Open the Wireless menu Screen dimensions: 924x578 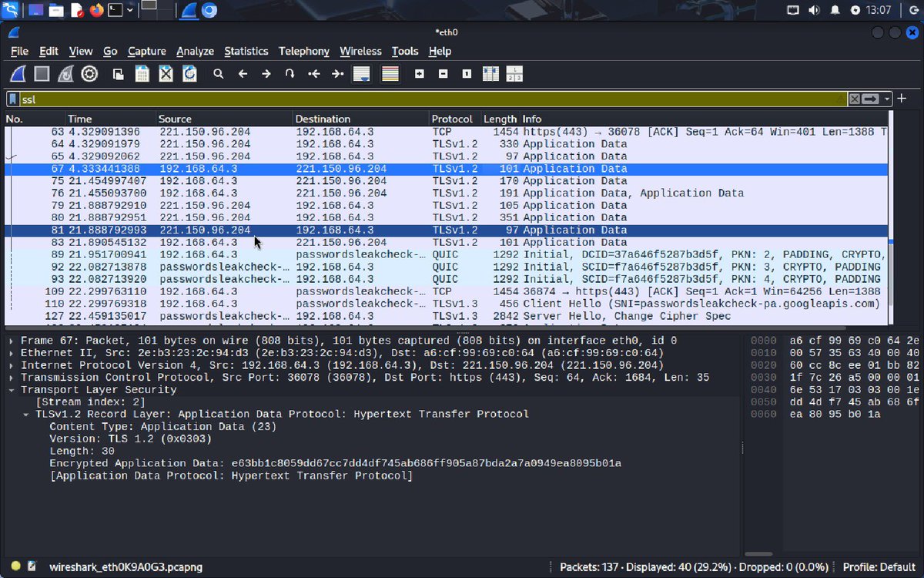coord(360,51)
